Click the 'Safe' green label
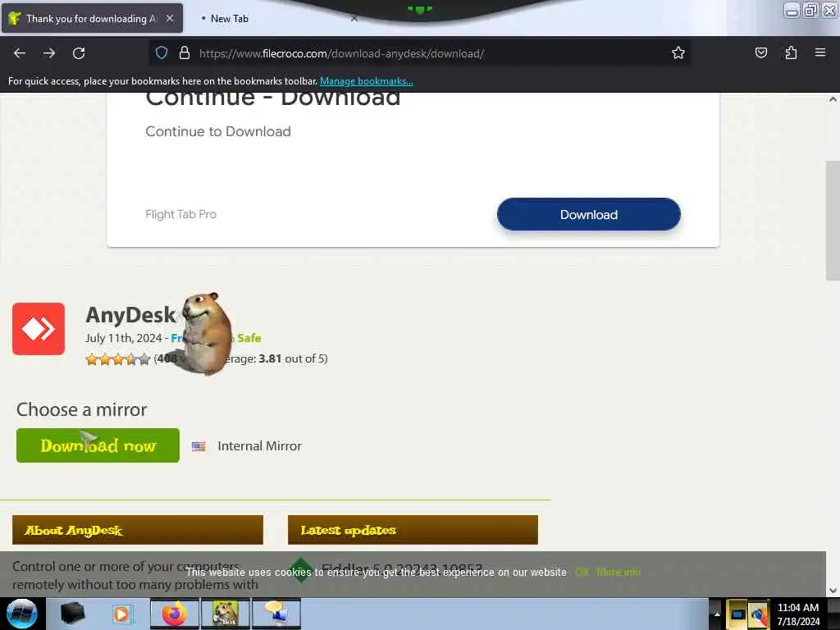The height and width of the screenshot is (630, 840). click(249, 337)
